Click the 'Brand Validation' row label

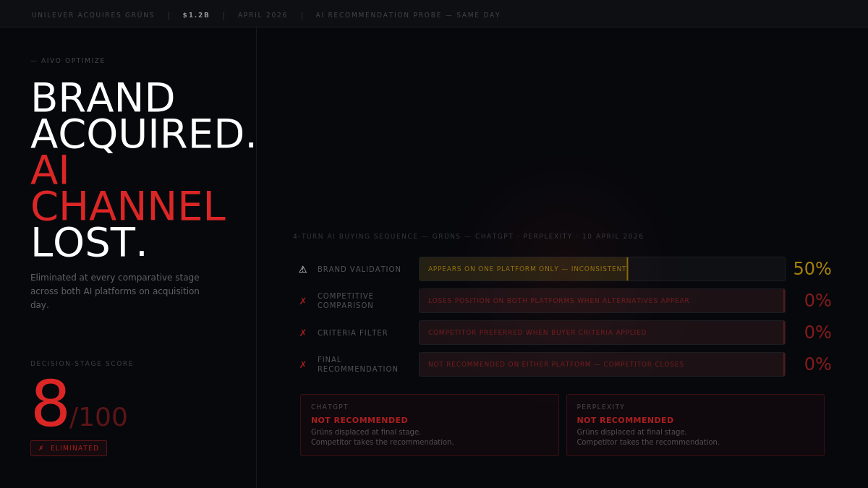pos(359,269)
